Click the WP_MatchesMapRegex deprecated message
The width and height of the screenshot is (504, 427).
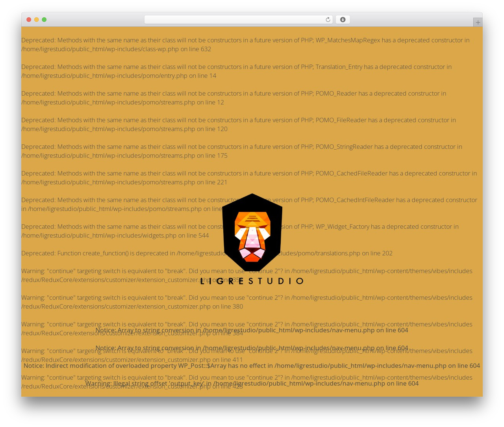(245, 45)
